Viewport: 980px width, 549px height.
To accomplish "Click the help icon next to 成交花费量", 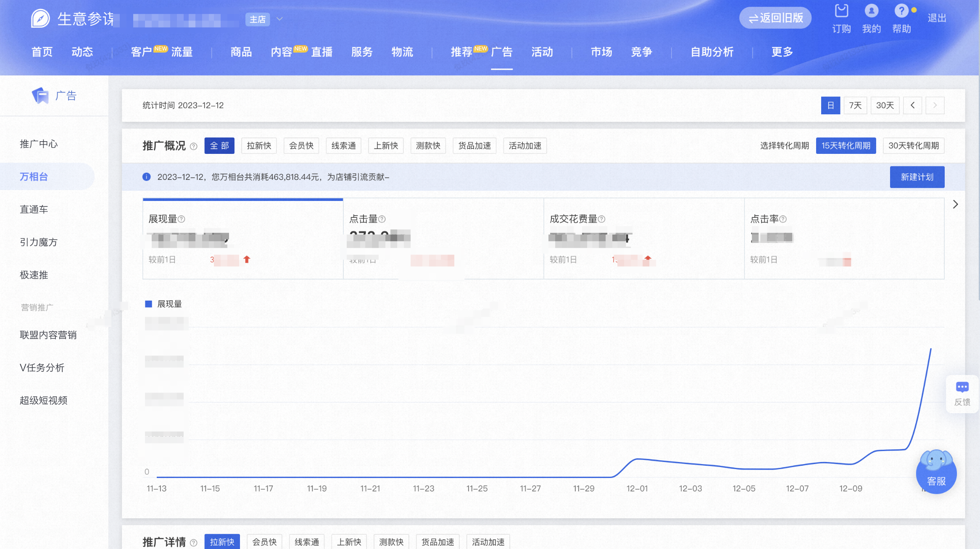I will click(602, 219).
